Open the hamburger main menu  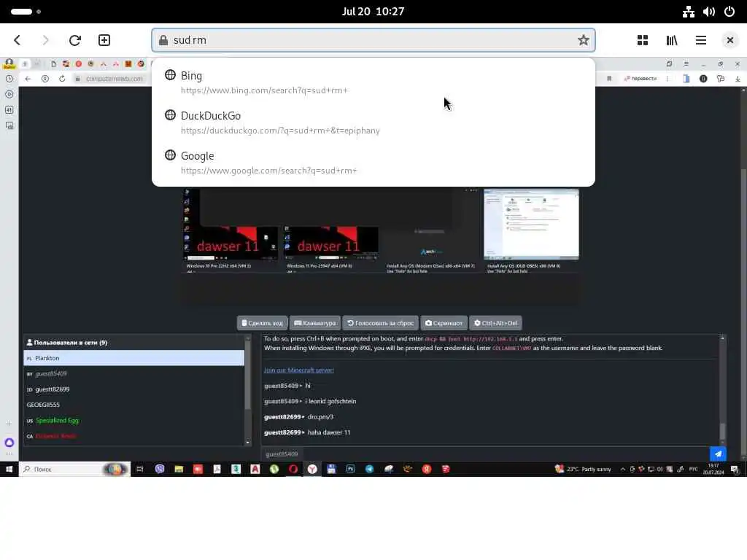(701, 40)
